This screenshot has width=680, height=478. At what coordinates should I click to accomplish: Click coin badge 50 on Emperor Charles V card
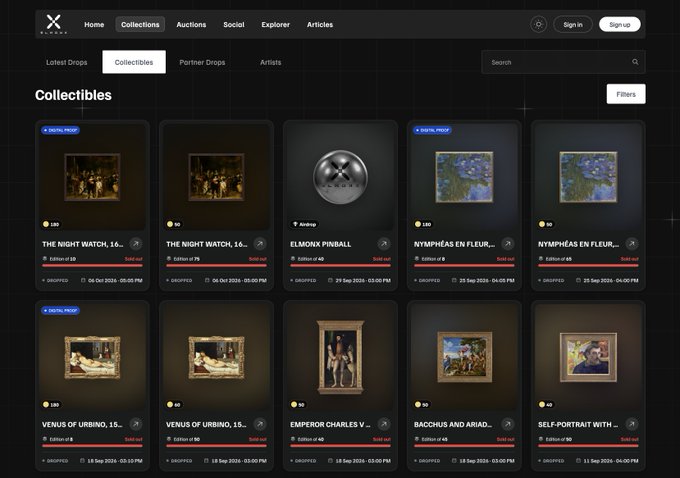coord(298,405)
